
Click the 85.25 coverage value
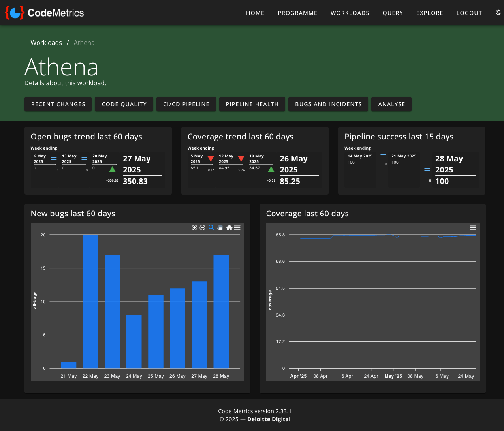(290, 181)
